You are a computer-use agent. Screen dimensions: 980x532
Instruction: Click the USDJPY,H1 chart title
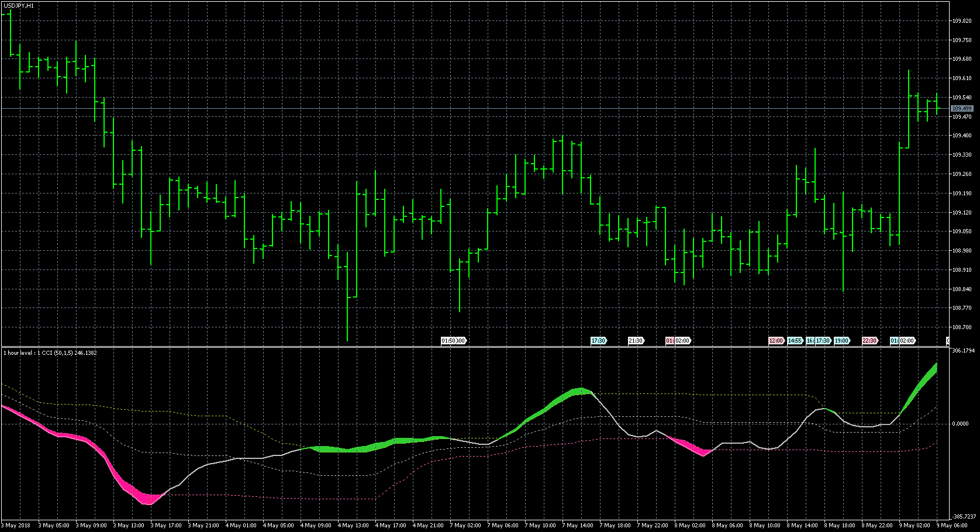(18, 5)
